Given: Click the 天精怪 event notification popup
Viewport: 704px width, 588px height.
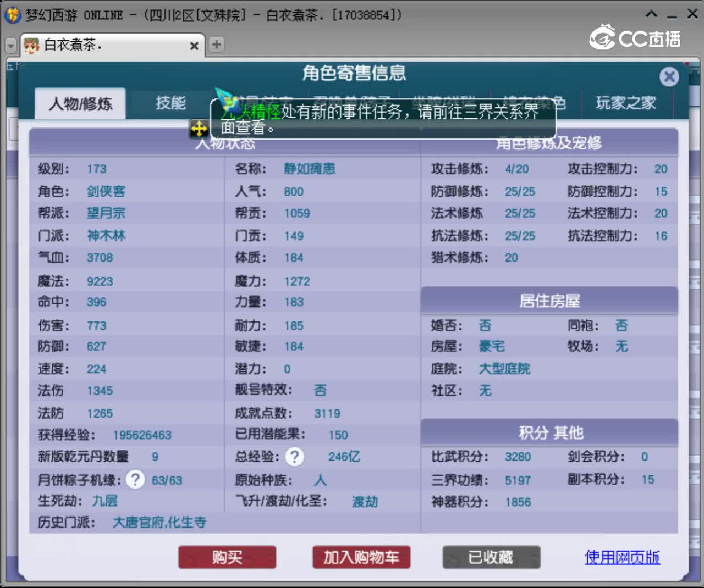Looking at the screenshot, I should (x=383, y=119).
